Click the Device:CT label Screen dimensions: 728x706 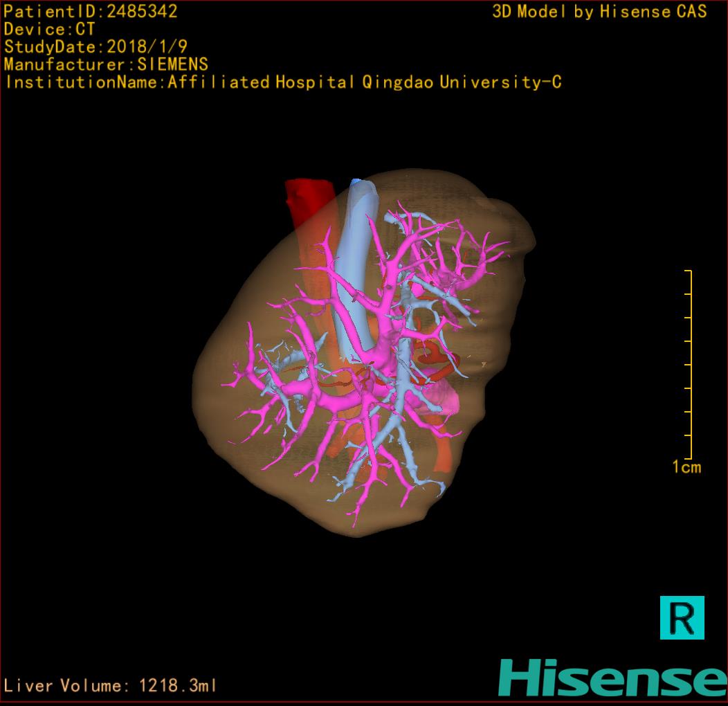tap(49, 29)
